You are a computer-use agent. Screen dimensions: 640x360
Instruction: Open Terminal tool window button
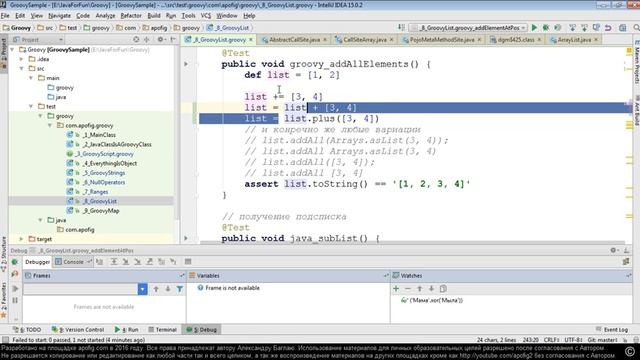162,329
